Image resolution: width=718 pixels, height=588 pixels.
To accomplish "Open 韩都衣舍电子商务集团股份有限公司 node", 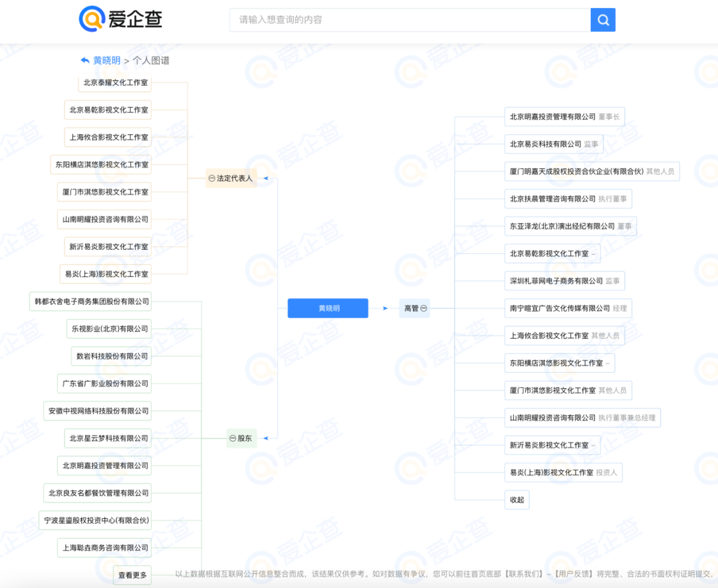I will click(90, 302).
